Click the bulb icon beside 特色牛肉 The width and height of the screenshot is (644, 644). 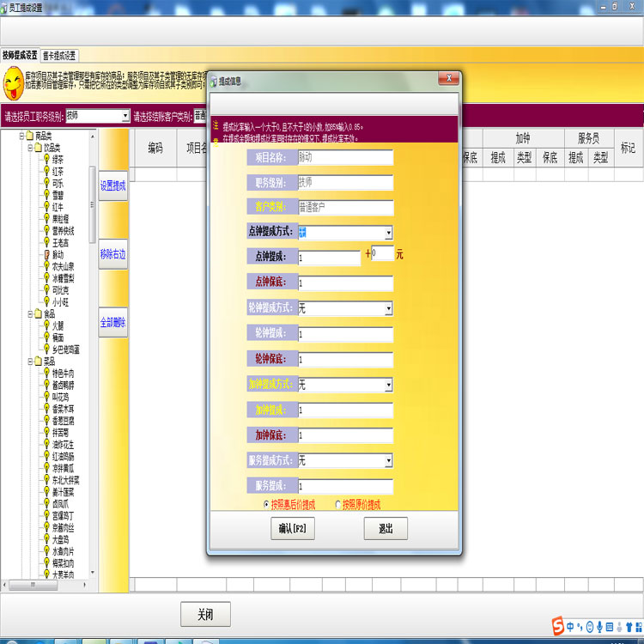(x=46, y=373)
